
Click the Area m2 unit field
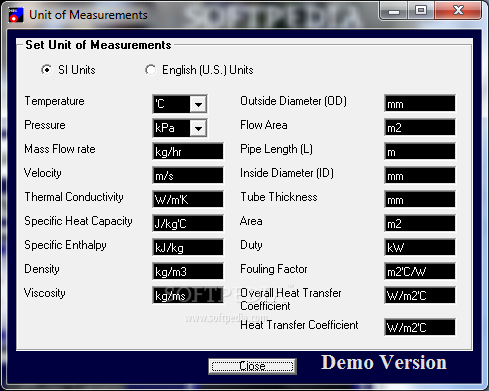(x=420, y=224)
